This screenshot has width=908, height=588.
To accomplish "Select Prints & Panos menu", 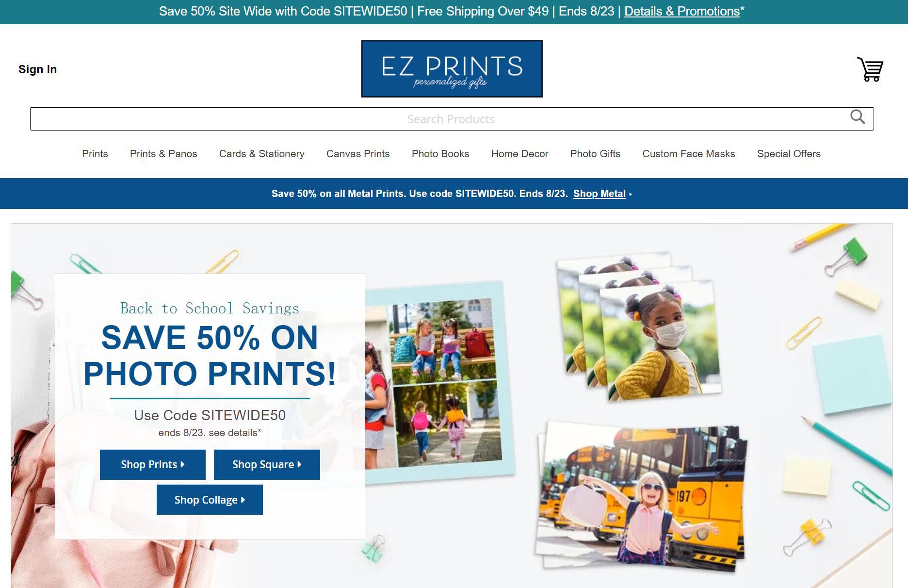I will 163,154.
